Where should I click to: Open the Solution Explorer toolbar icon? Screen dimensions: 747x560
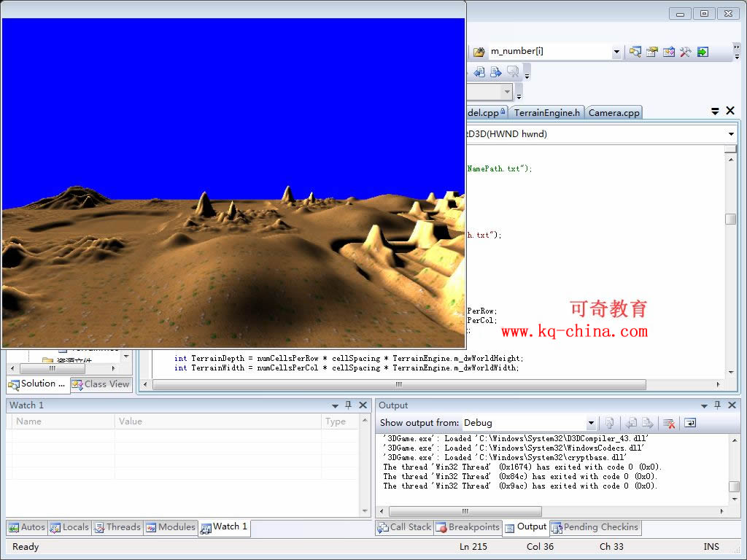(635, 52)
